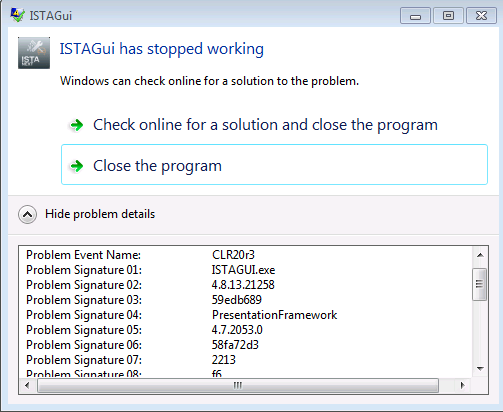Screen dimensions: 503x412
Task: Click the horizontal scrollbar left arrow
Action: click(x=27, y=386)
